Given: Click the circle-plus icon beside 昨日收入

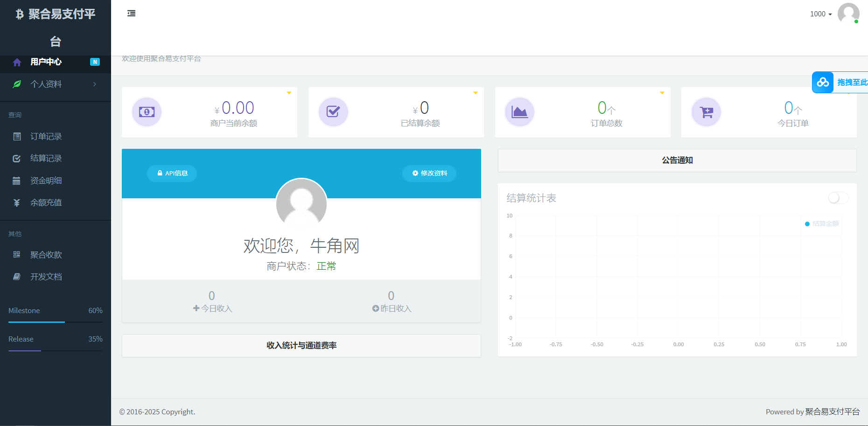Looking at the screenshot, I should (376, 308).
